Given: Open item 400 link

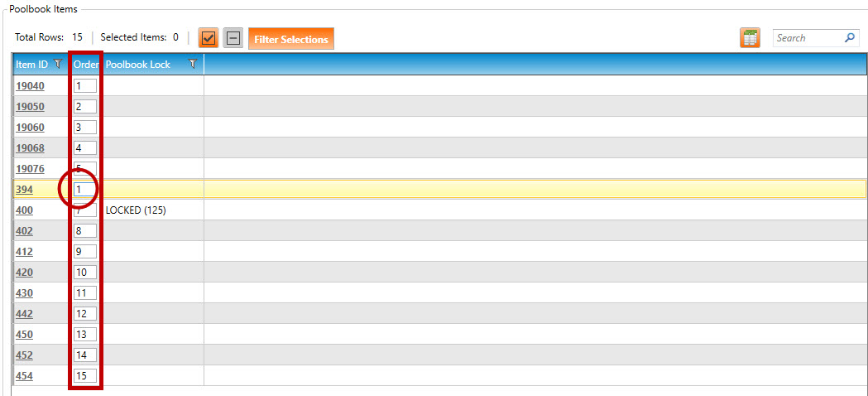Looking at the screenshot, I should point(24,210).
